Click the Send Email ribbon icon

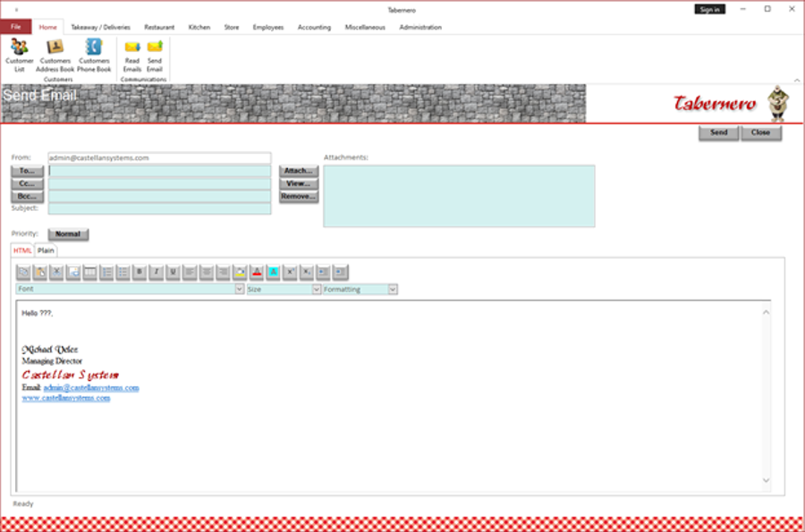155,55
